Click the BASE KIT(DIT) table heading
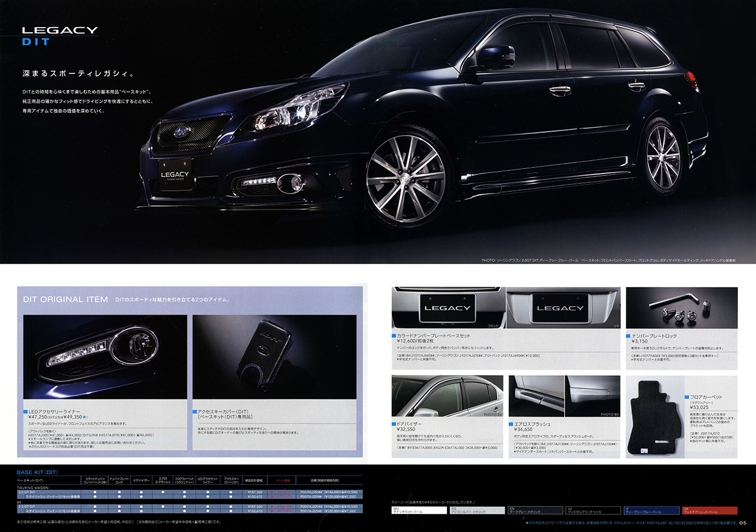756x532 pixels. 37,472
